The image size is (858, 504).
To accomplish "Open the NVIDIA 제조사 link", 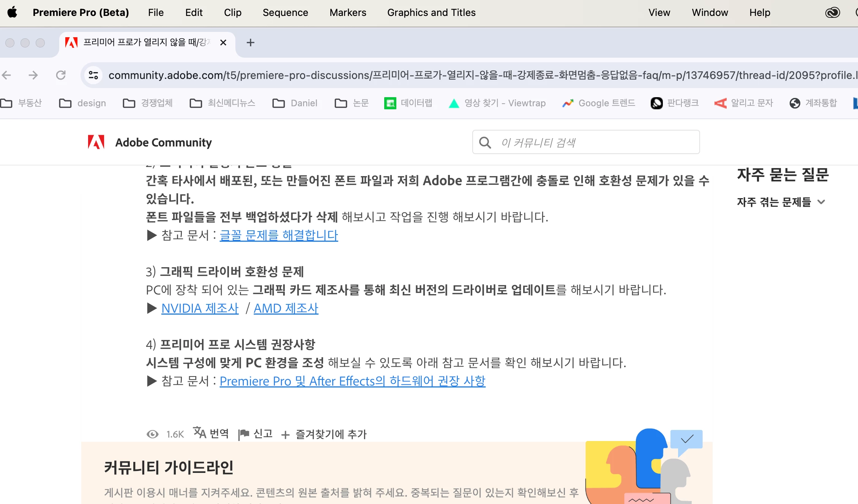I will 200,308.
